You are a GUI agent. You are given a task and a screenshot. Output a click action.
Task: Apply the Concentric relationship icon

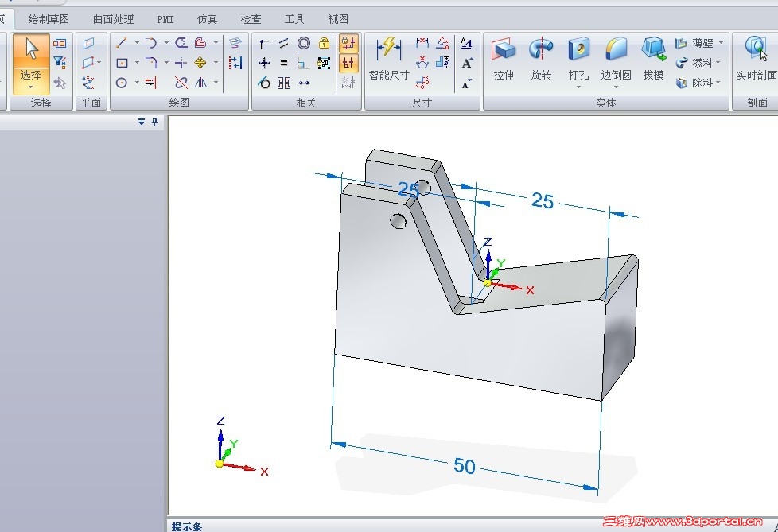pos(304,43)
